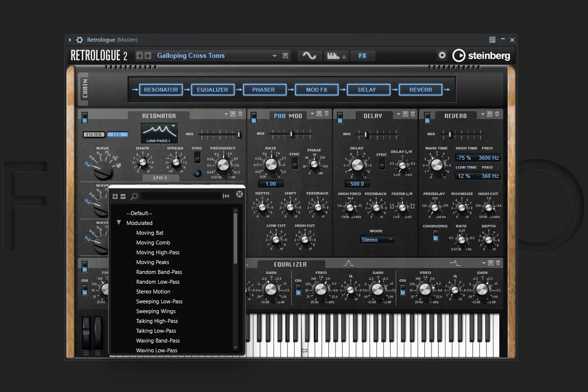This screenshot has height=392, width=588.
Task: Open the Delay Mode Stereo dropdown
Action: [377, 240]
